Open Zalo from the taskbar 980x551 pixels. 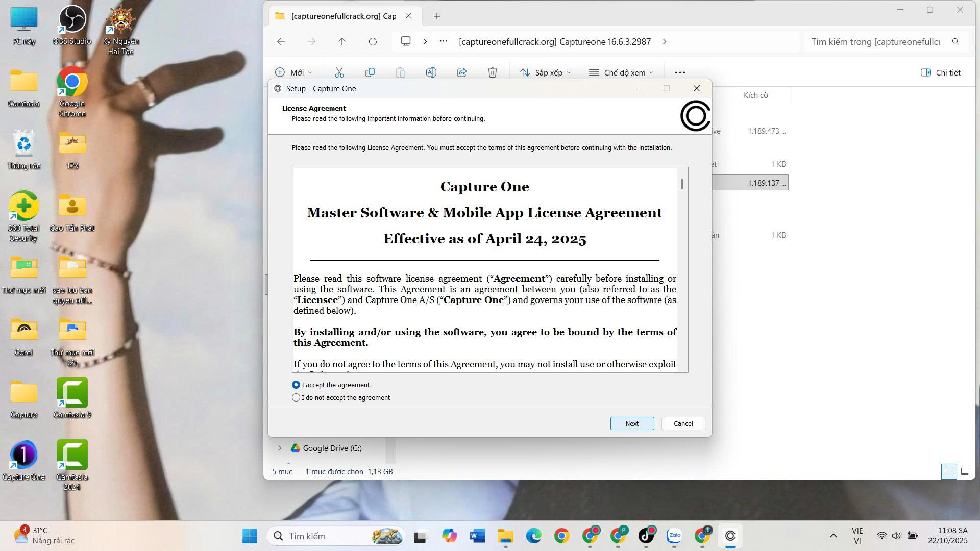click(674, 536)
